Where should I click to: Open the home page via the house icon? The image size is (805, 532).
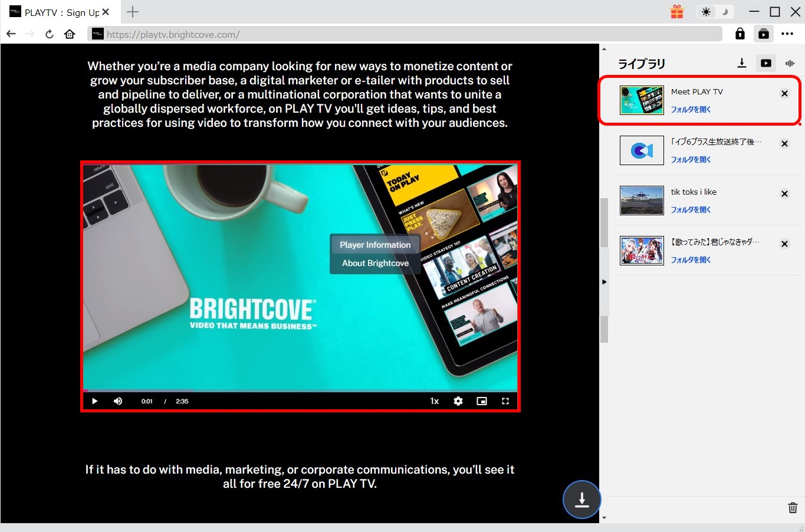pyautogui.click(x=70, y=34)
